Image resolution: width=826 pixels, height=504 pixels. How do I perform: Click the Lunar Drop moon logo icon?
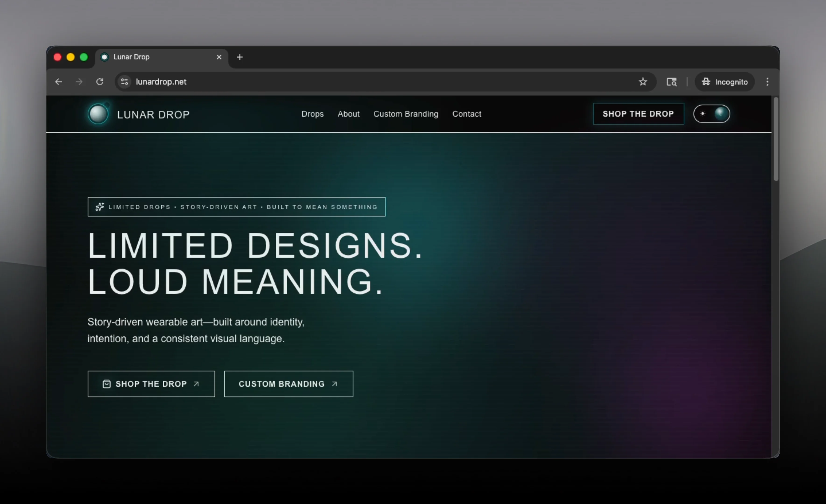pos(98,114)
